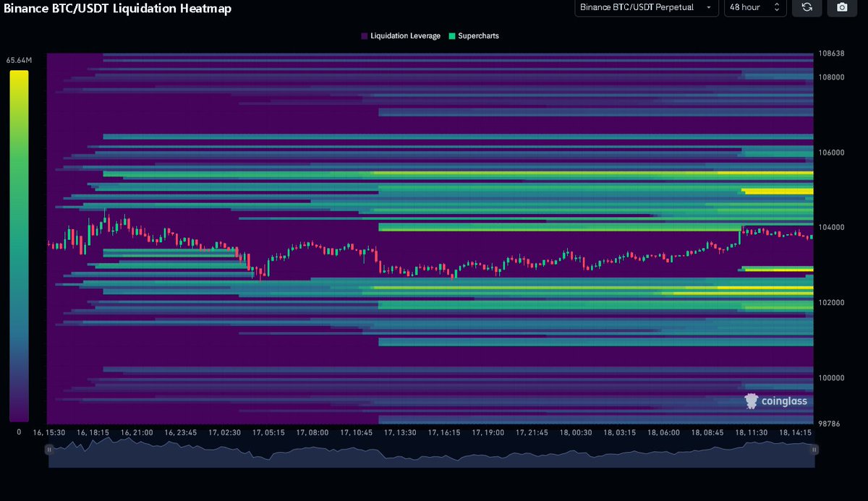Click the 18, 00:30 time axis label
Image resolution: width=868 pixels, height=501 pixels.
click(x=576, y=432)
